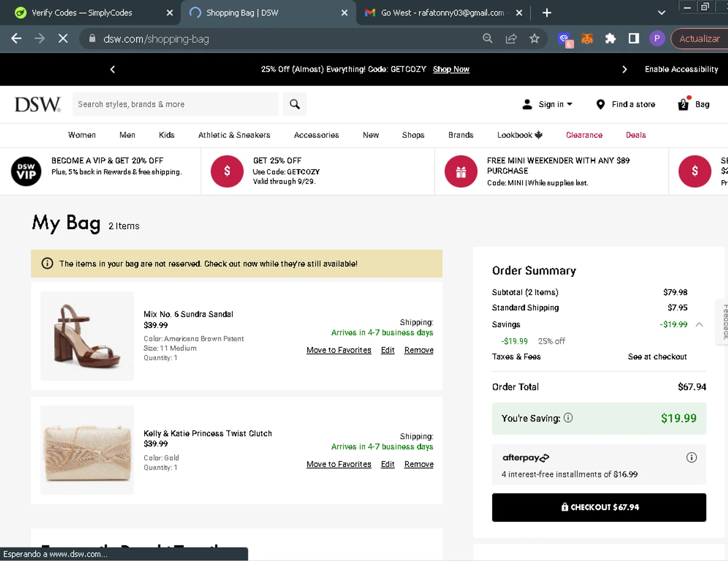Click Enable Accessibility

pyautogui.click(x=681, y=69)
